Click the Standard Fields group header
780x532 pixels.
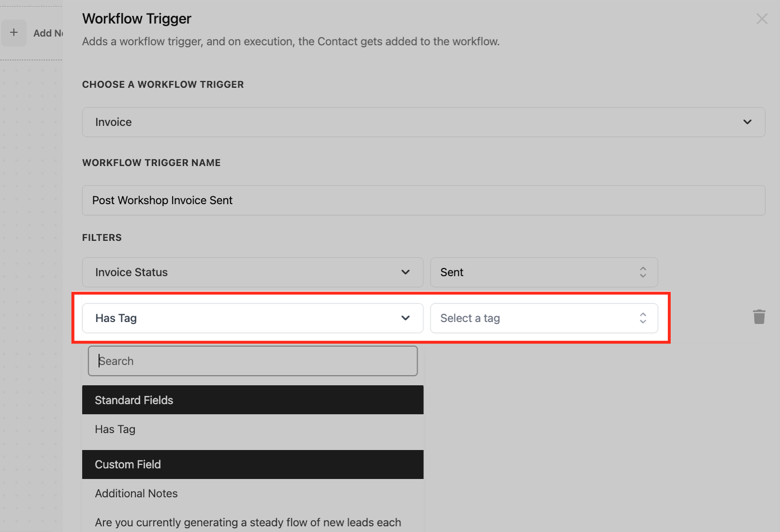tap(252, 400)
